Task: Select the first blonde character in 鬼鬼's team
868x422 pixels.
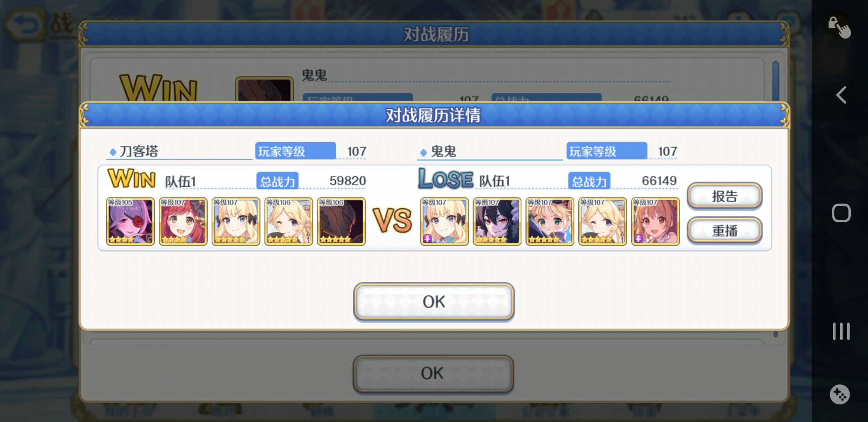Action: (x=444, y=222)
